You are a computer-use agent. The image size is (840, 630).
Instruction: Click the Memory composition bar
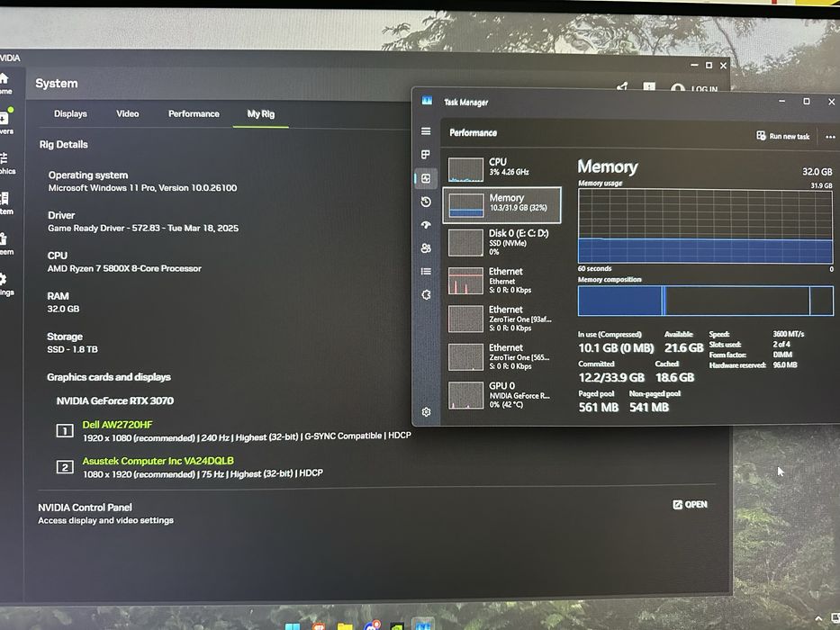click(705, 301)
